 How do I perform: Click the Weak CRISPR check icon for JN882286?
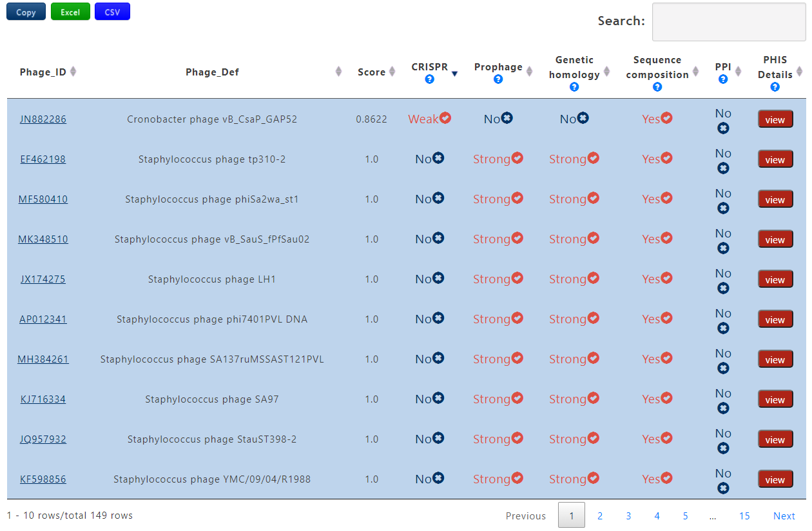[x=445, y=118]
